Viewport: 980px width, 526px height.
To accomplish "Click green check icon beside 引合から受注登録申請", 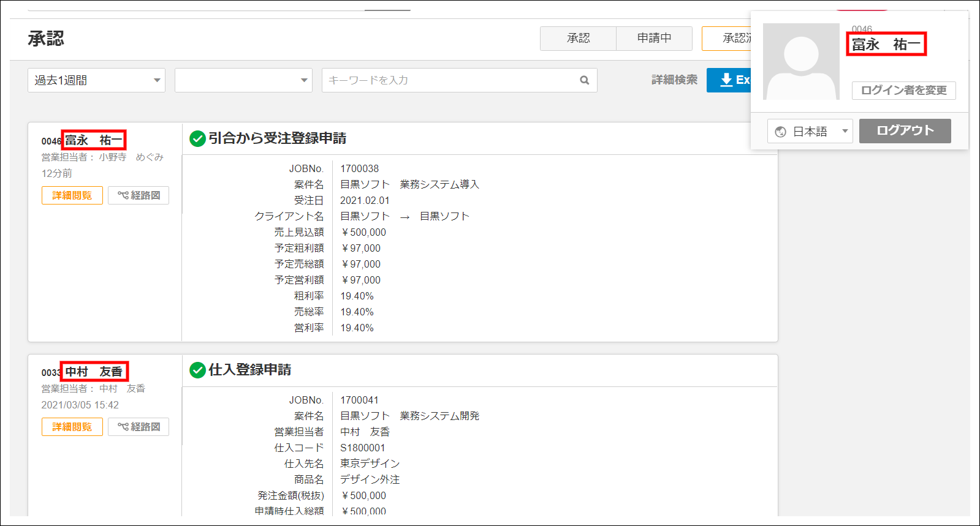I will click(197, 139).
